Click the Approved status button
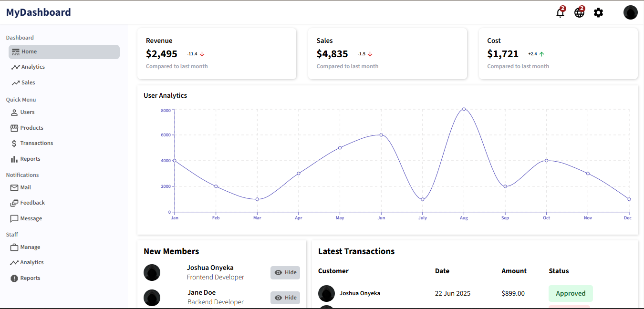Image resolution: width=644 pixels, height=309 pixels. (570, 293)
